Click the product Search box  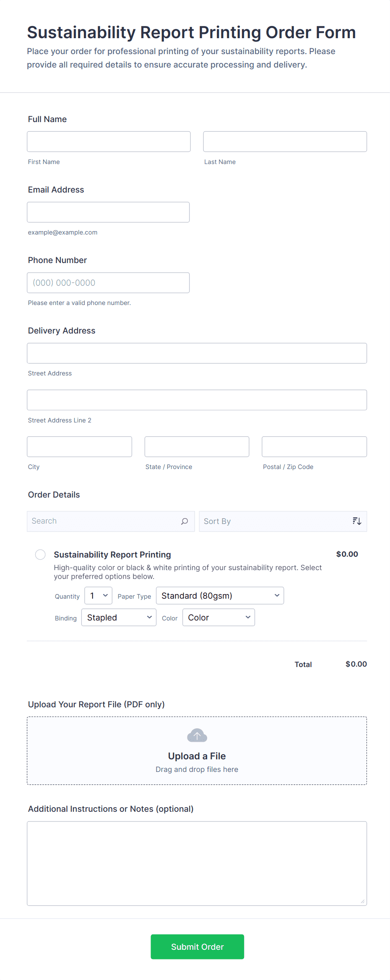pos(105,521)
